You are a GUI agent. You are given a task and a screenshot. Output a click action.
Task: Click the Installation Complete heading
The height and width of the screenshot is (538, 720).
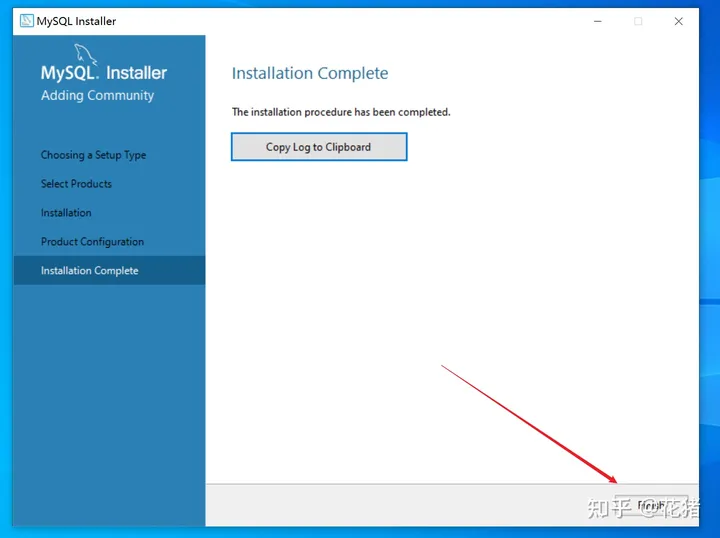pos(310,73)
